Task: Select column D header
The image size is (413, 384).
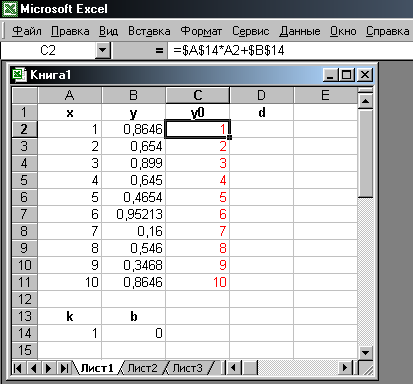Action: [262, 96]
